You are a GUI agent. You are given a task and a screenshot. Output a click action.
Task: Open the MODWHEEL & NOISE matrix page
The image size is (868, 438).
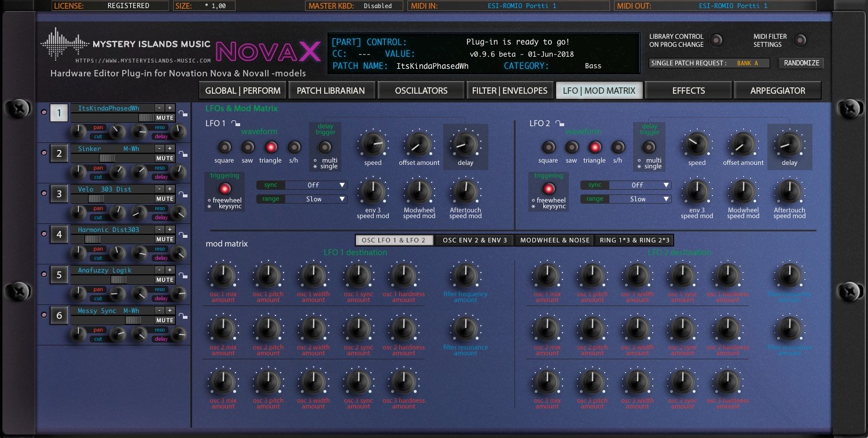pos(554,240)
